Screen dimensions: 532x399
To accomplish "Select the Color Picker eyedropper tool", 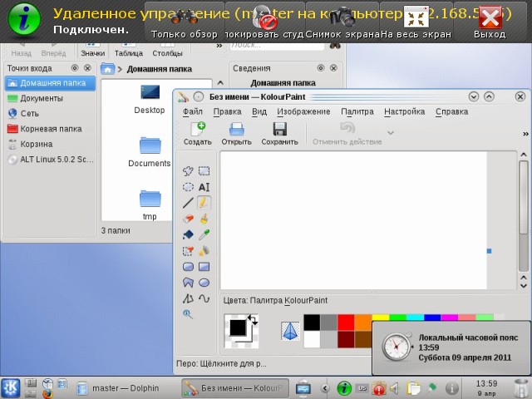I will point(204,234).
